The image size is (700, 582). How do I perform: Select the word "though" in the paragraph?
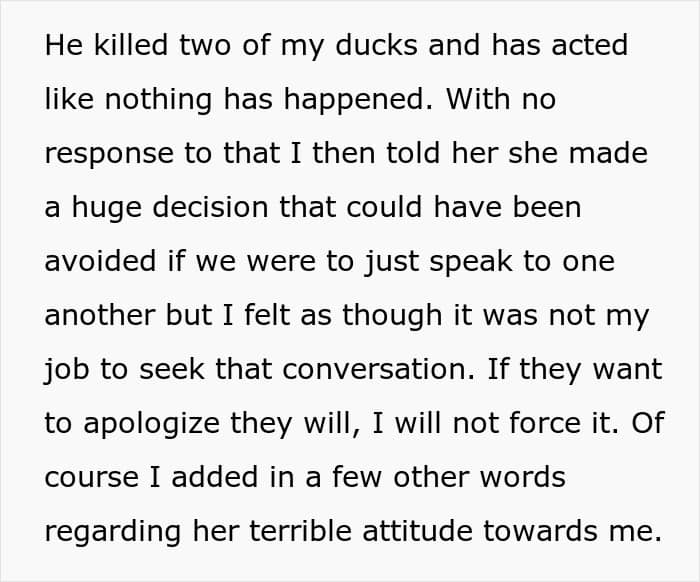coord(392,316)
